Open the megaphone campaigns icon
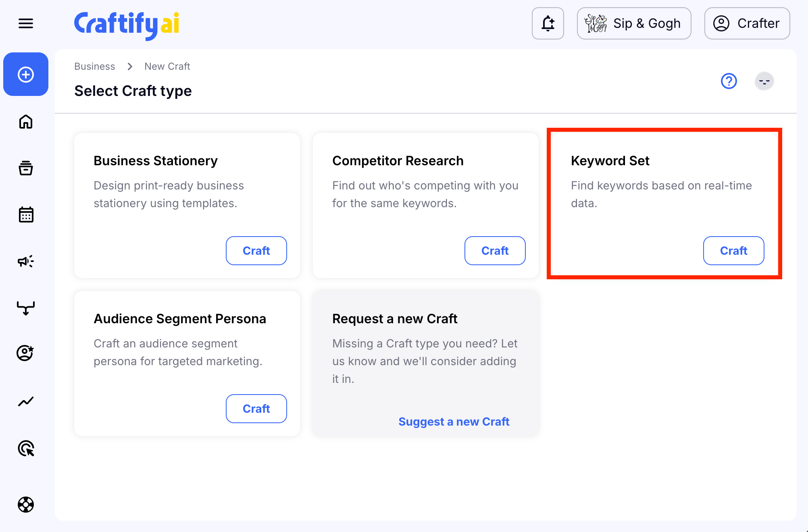 tap(26, 262)
